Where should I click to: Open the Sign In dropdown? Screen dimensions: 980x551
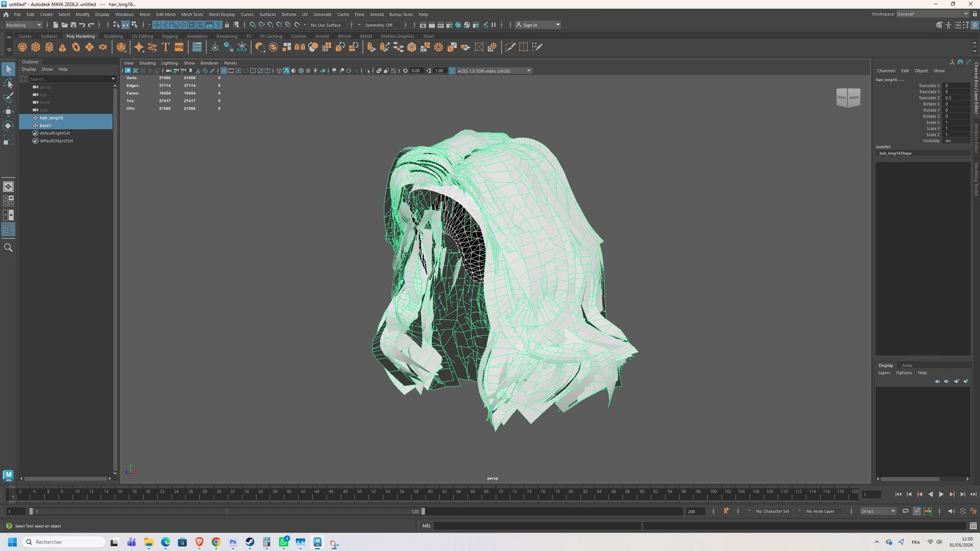click(538, 25)
